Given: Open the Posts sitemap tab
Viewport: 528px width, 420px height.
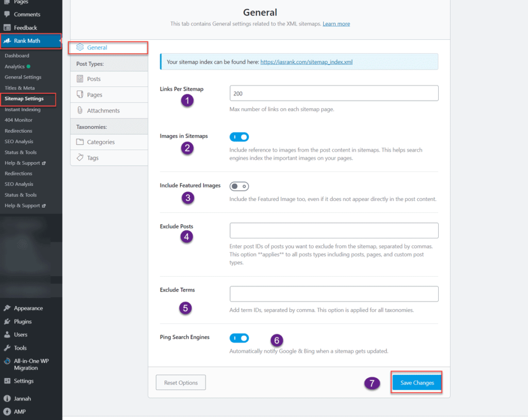Looking at the screenshot, I should coord(109,79).
